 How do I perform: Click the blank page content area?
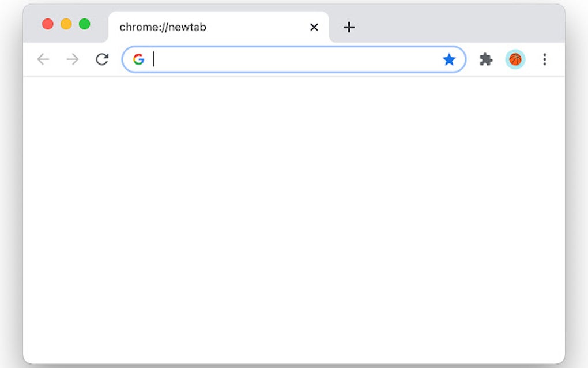coord(294,219)
